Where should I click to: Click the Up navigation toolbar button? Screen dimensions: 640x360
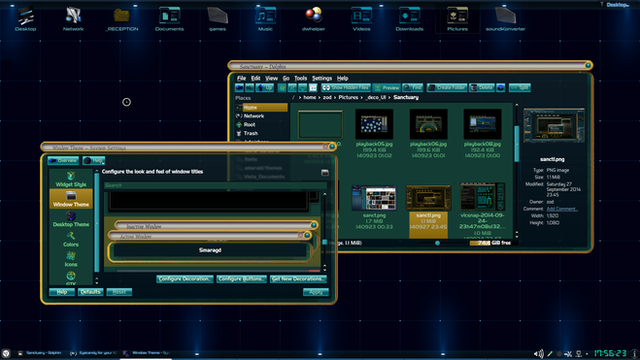coord(265,88)
